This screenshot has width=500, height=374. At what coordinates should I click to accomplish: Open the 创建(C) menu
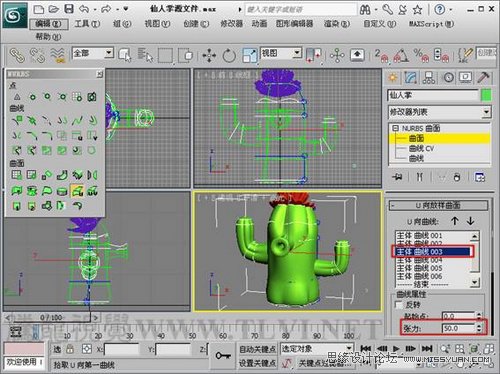pos(196,24)
